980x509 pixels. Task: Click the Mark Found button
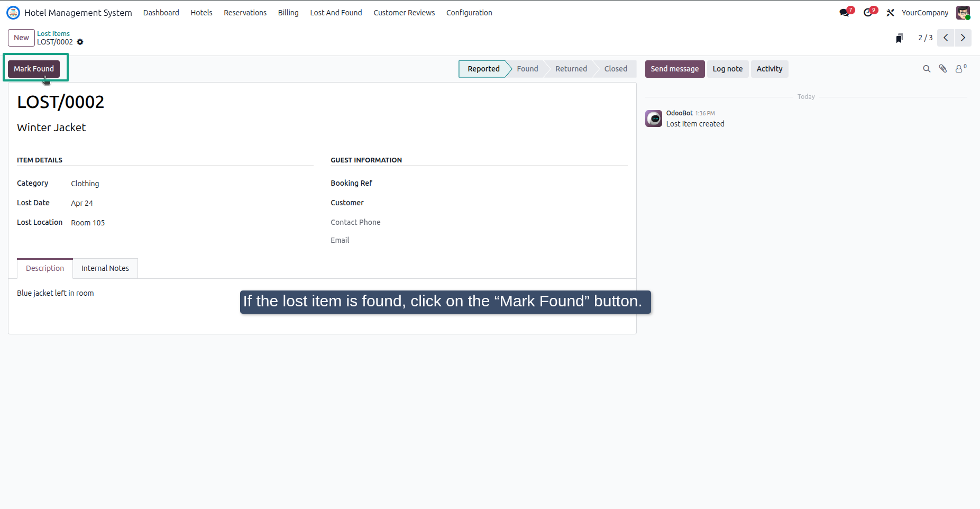pos(34,69)
